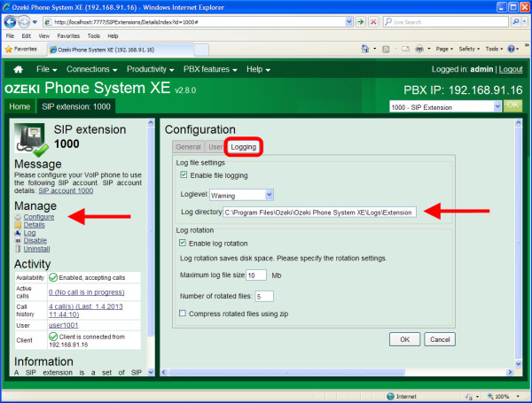Expand the Productivity menu
532x403 pixels.
151,69
